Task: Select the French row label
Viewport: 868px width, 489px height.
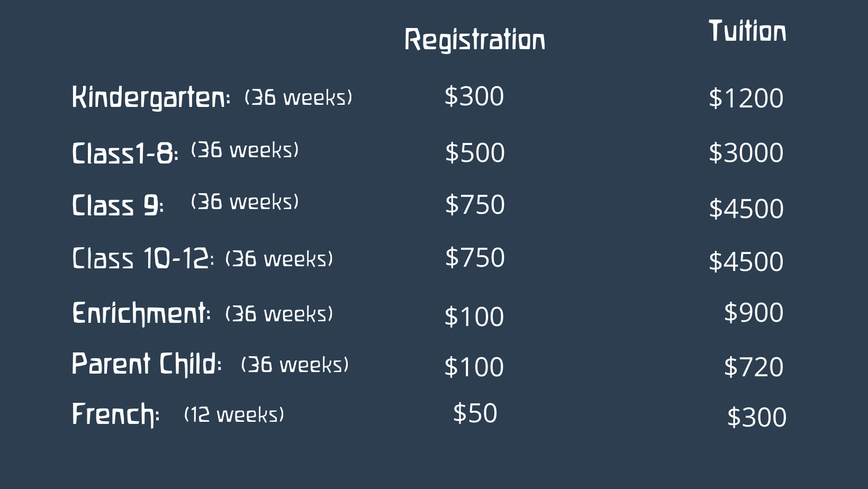Action: 115,414
